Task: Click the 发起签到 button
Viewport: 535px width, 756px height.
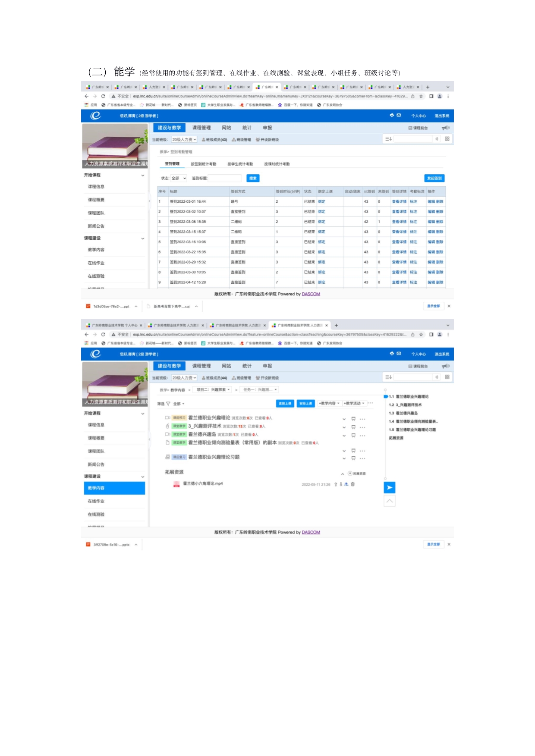Action: [x=434, y=178]
